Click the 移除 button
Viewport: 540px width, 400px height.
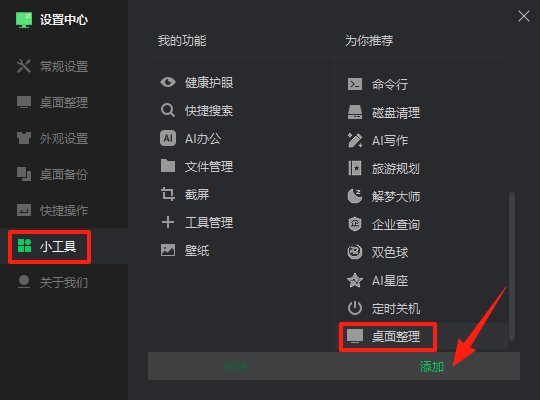[236, 367]
